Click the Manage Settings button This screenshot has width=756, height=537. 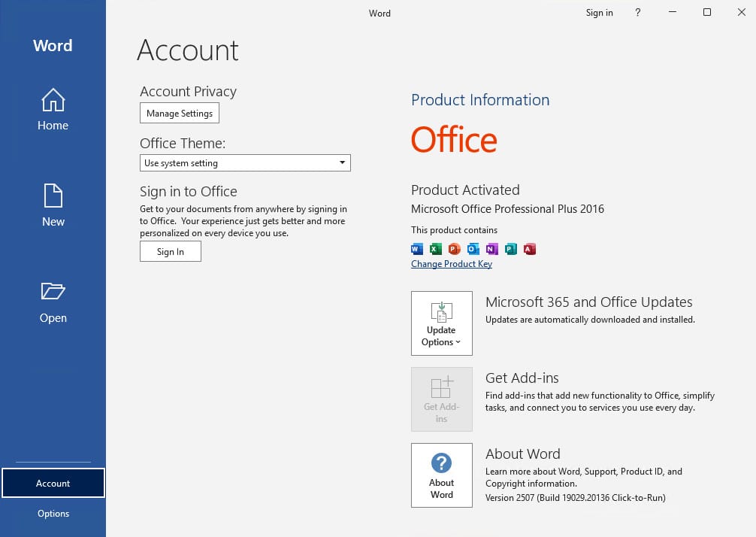point(180,113)
